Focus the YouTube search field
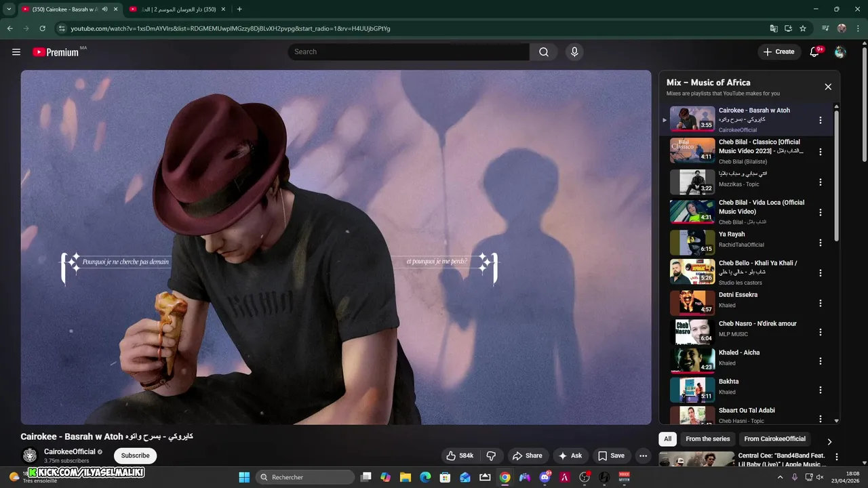868x488 pixels. pos(409,52)
